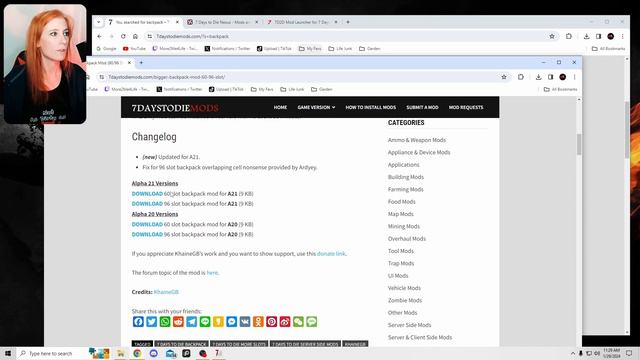This screenshot has width=640, height=360.
Task: Open Chrome menu in rear browser window
Action: [622, 36]
